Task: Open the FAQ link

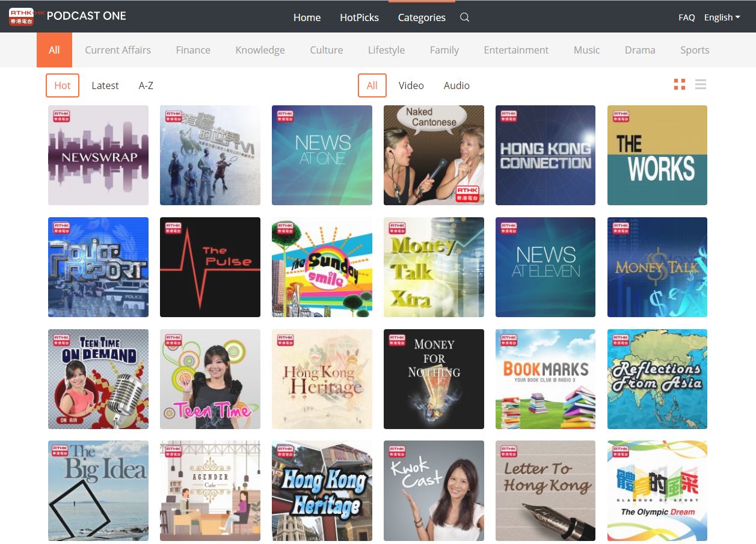Action: click(687, 17)
